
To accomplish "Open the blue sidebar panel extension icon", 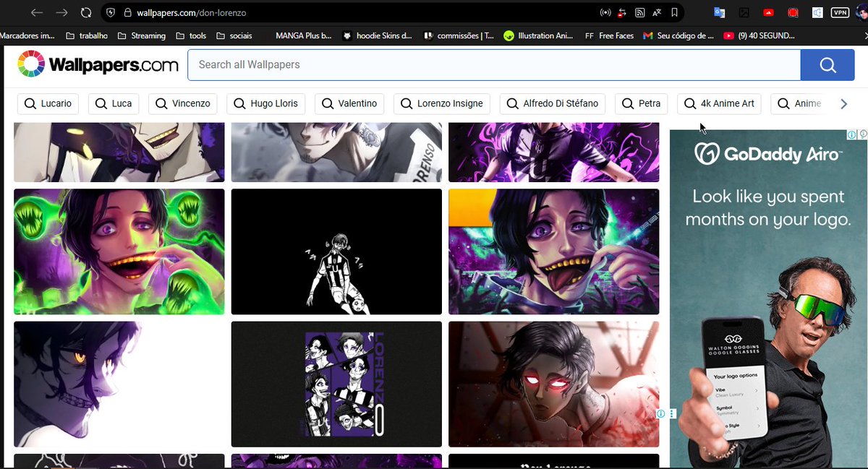I will click(817, 12).
